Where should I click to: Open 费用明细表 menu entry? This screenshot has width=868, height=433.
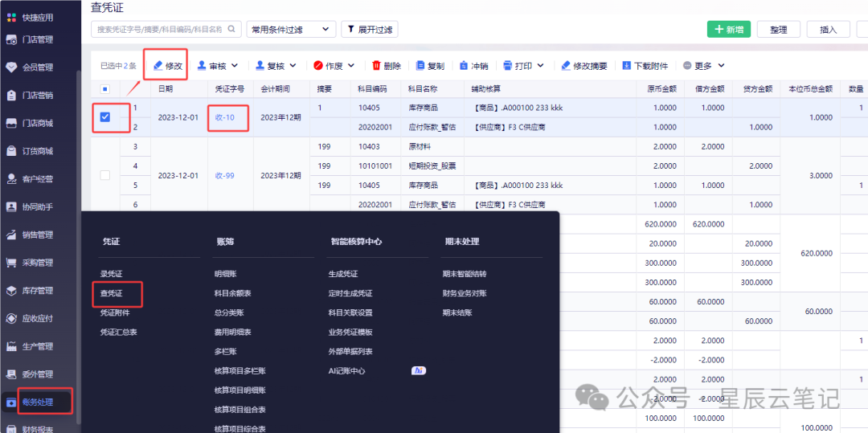[x=232, y=332]
